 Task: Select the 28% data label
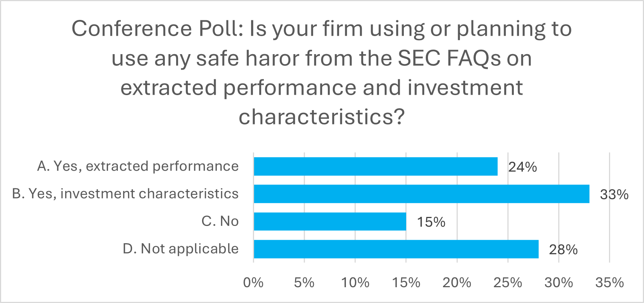click(x=563, y=250)
